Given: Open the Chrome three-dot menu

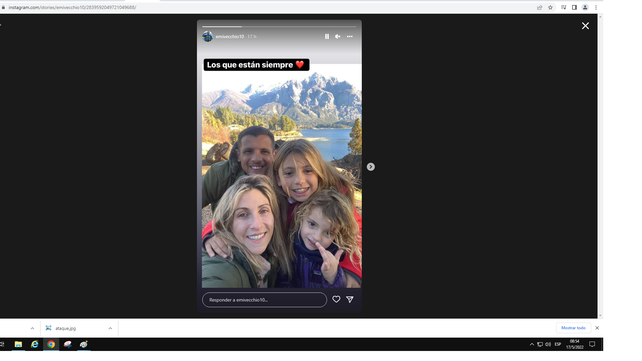Looking at the screenshot, I should [x=596, y=7].
